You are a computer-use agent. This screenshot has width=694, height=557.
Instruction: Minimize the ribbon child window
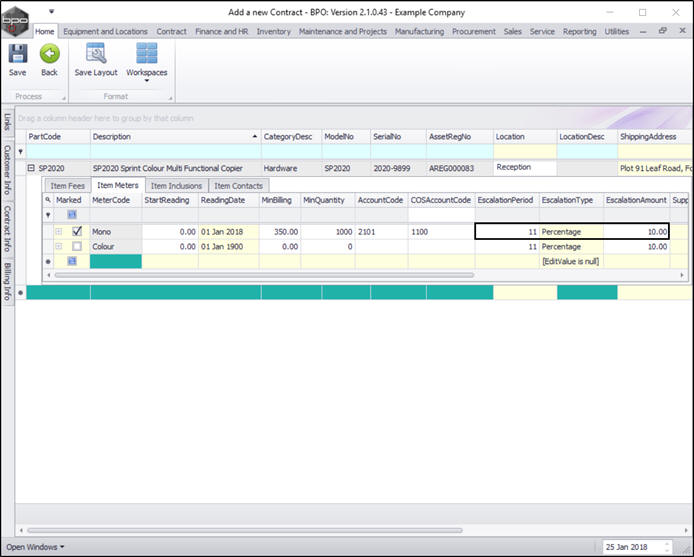pyautogui.click(x=643, y=31)
